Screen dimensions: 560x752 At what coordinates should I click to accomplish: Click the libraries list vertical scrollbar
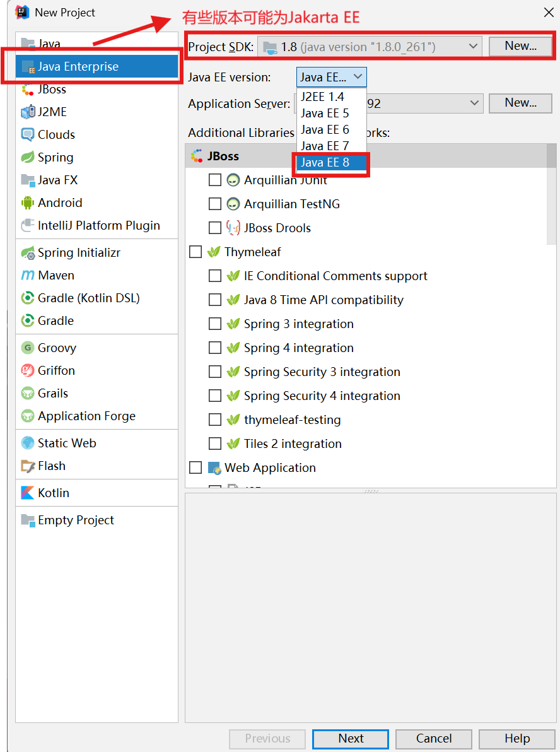[551, 194]
